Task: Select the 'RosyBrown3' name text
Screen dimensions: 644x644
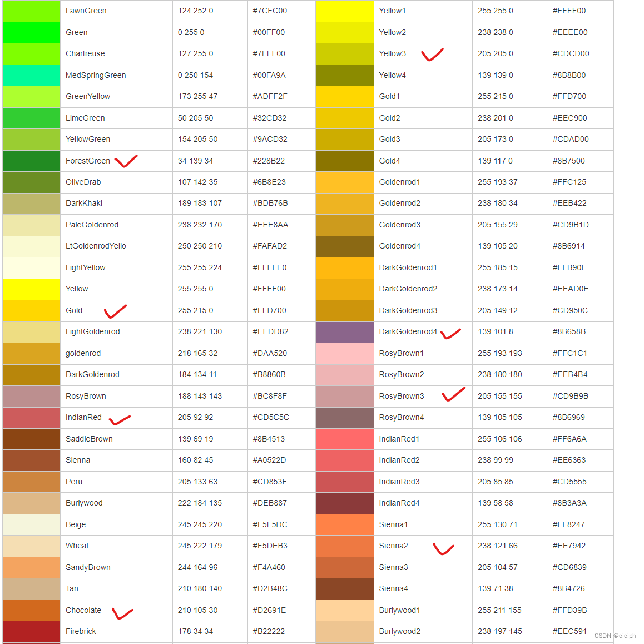Action: 402,396
